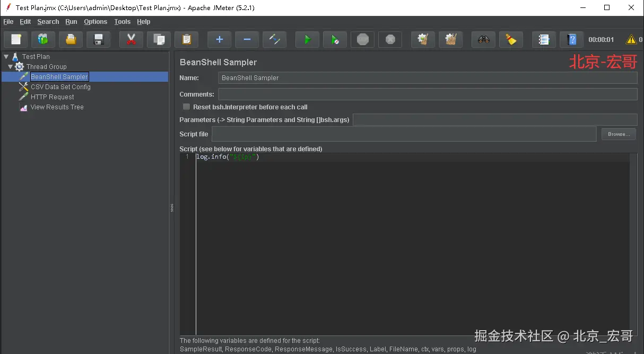Save the test plan with disk icon
This screenshot has width=644, height=354.
[x=99, y=39]
